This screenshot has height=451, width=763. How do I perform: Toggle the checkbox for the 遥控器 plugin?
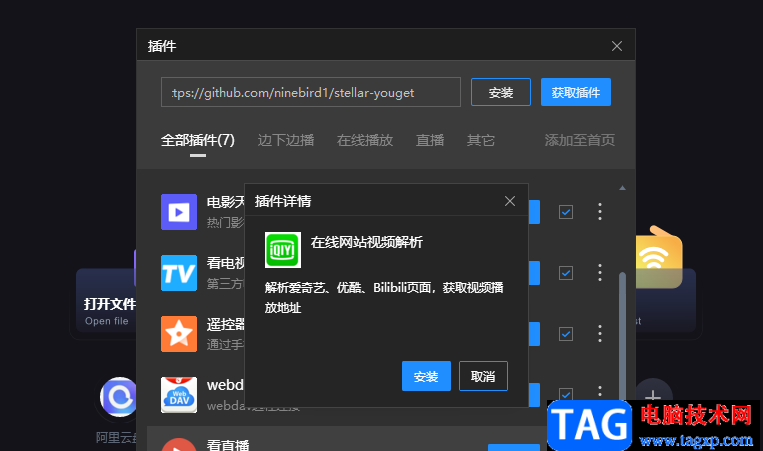click(565, 334)
